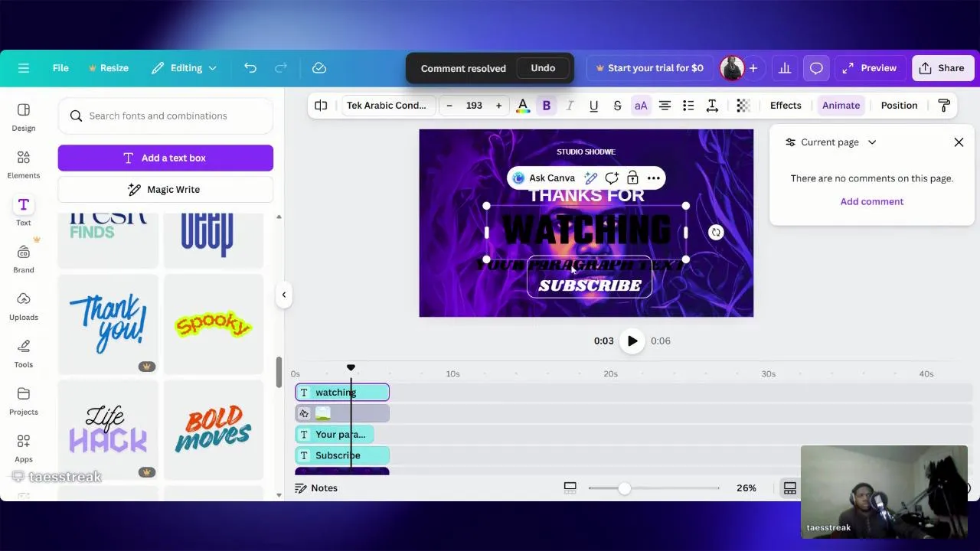The width and height of the screenshot is (980, 551).
Task: Ask Canva about selected text
Action: [x=544, y=178]
